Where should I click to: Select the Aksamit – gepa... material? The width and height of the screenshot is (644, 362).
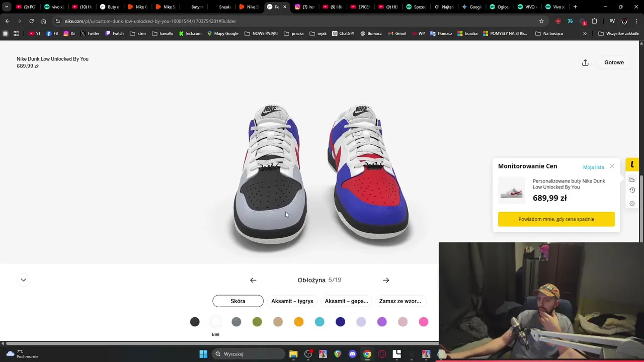[347, 301]
